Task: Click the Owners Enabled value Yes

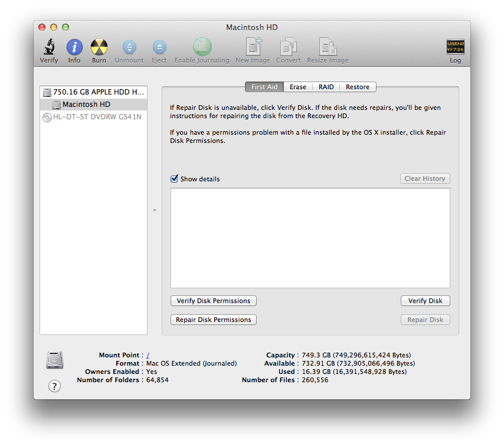Action: click(x=152, y=372)
